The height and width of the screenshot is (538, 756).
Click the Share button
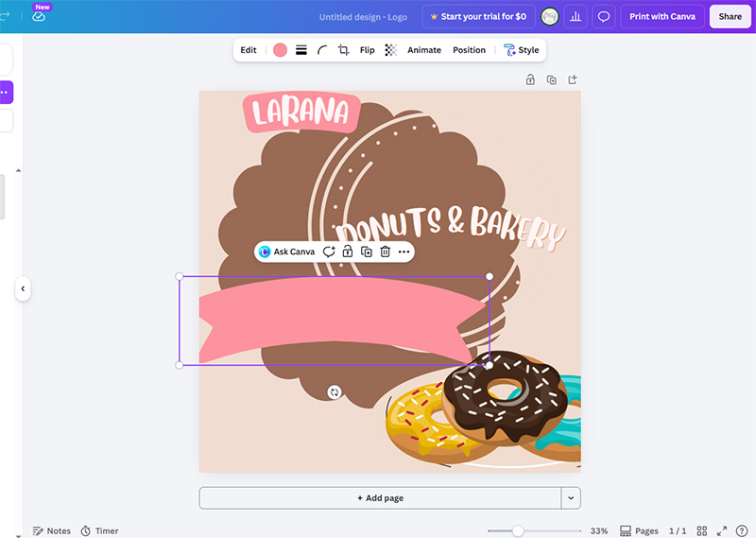click(730, 16)
